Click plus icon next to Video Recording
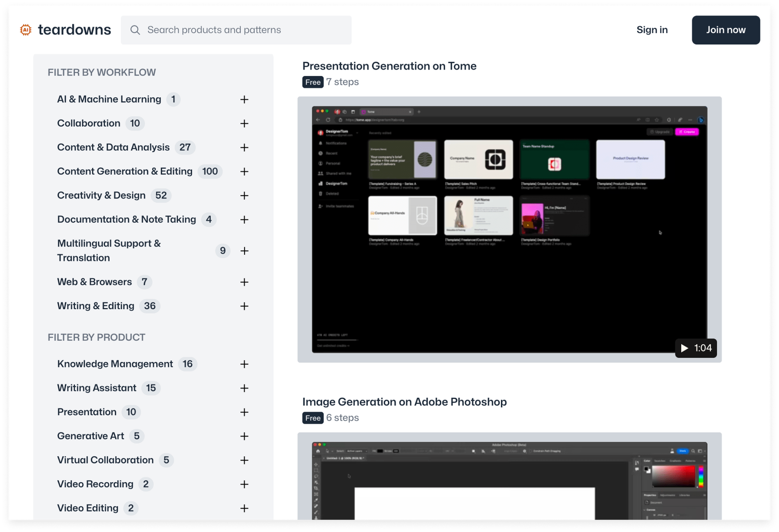 (x=244, y=484)
